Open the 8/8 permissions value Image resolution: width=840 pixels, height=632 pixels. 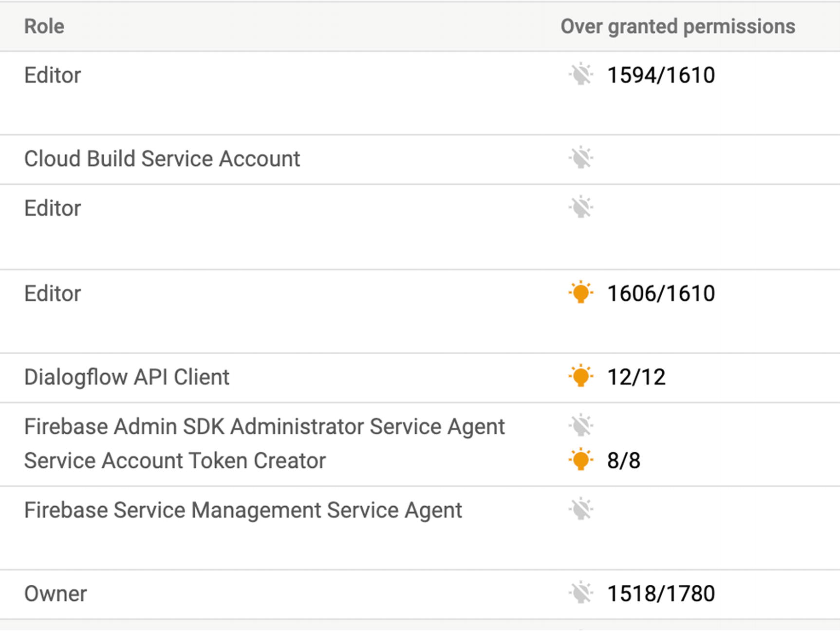623,460
